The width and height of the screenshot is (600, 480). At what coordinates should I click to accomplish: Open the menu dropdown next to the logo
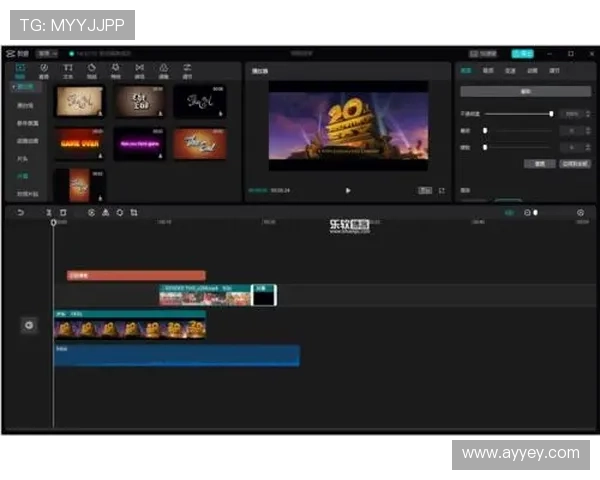click(x=47, y=54)
